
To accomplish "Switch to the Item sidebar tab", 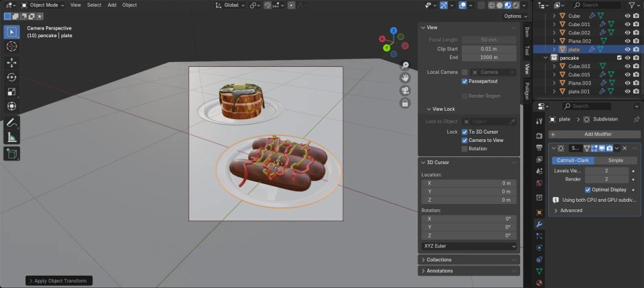I will (x=527, y=32).
